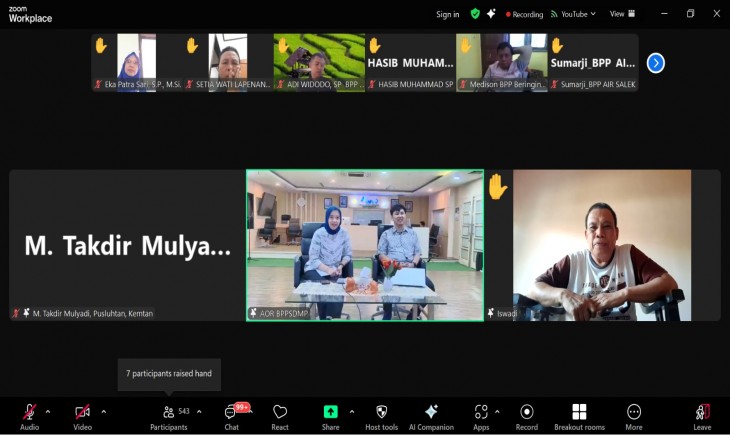Image resolution: width=730 pixels, height=435 pixels.
Task: Click raised hand icon on Eka Patra Sari tile
Action: (x=101, y=46)
